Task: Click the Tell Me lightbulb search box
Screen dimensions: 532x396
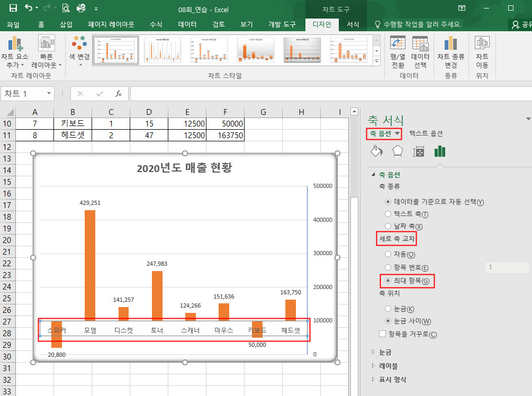Action: coord(418,24)
